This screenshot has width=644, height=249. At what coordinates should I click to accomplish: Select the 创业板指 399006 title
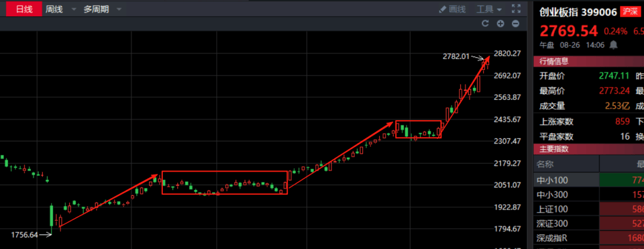579,13
